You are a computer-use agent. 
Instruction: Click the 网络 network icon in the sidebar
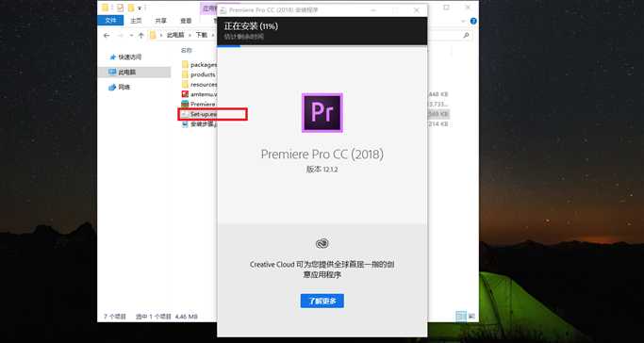(112, 88)
